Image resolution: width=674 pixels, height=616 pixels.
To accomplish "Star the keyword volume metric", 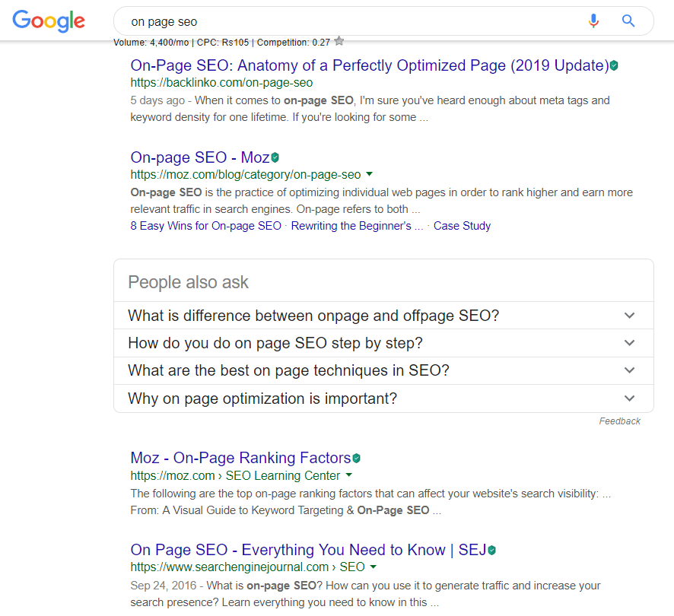I will 339,41.
